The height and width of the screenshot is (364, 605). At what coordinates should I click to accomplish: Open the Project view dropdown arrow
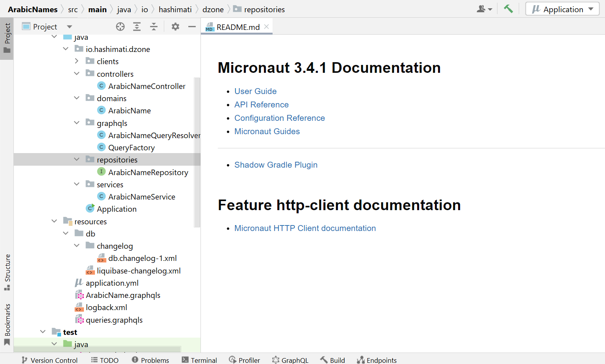click(69, 27)
